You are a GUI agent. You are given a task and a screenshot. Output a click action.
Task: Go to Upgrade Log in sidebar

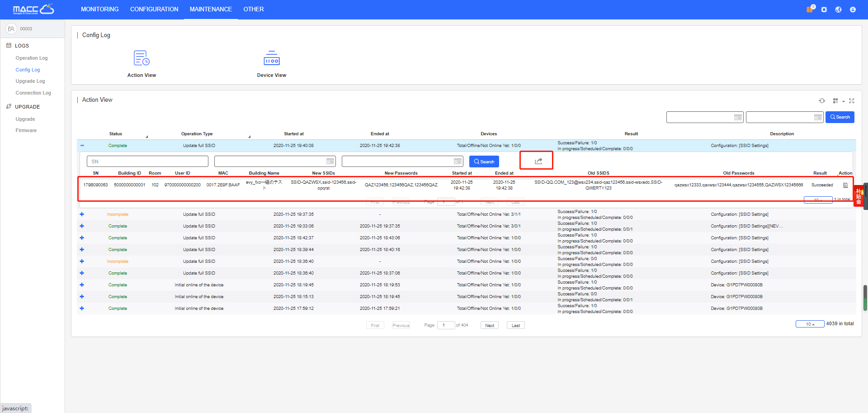30,81
